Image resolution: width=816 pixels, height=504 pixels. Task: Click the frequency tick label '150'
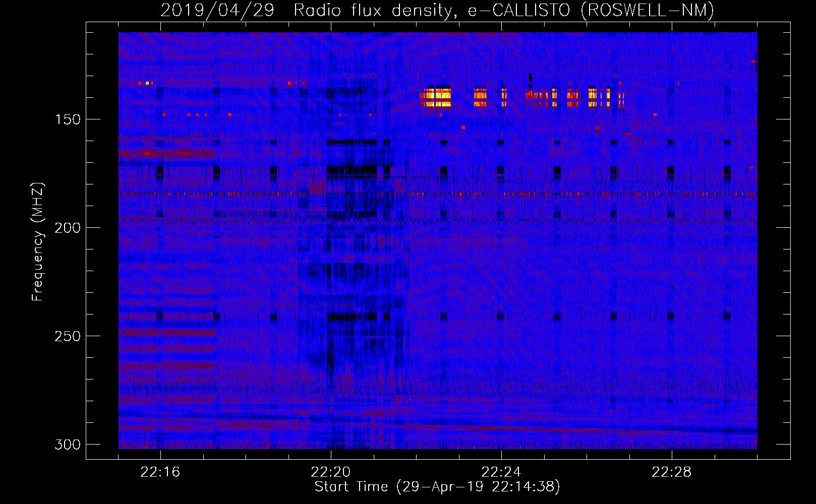[x=68, y=119]
